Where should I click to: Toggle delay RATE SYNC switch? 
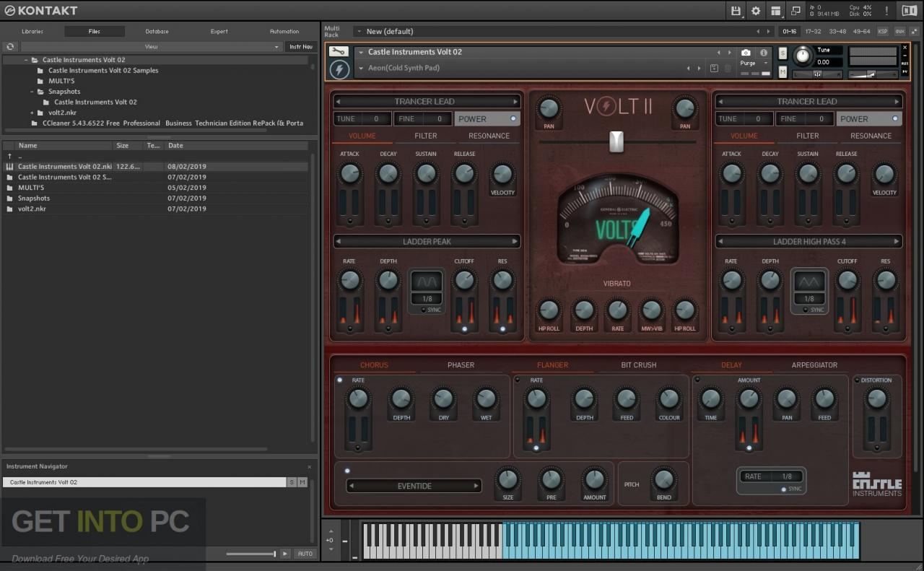tap(785, 489)
